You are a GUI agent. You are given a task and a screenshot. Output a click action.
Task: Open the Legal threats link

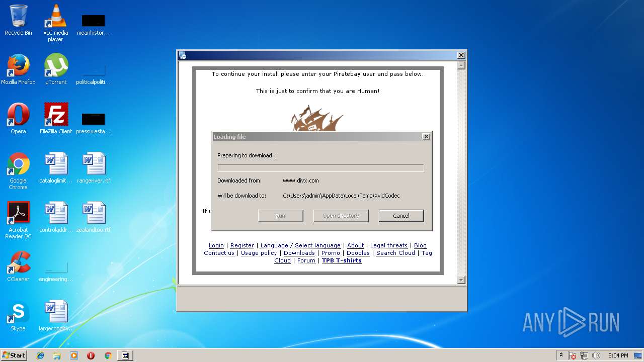click(x=389, y=246)
